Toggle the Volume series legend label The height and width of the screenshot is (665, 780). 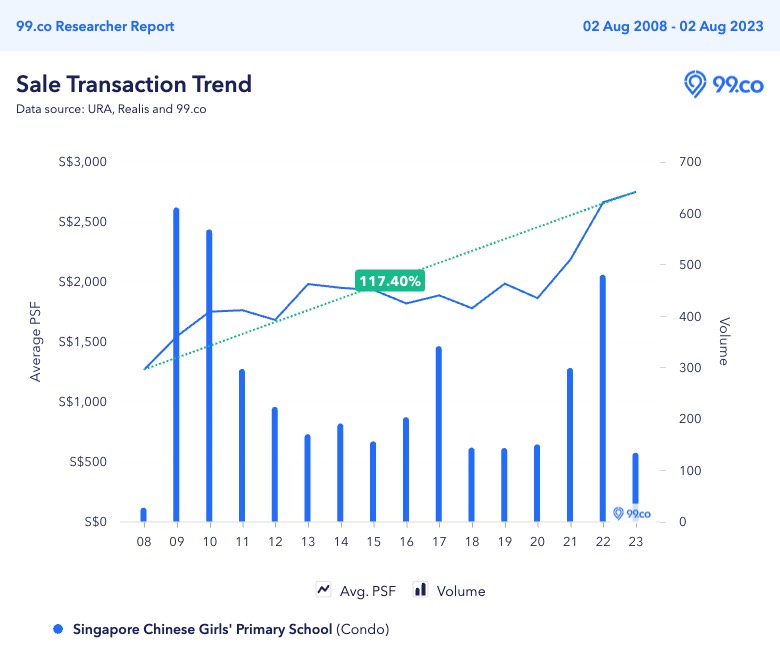click(461, 591)
